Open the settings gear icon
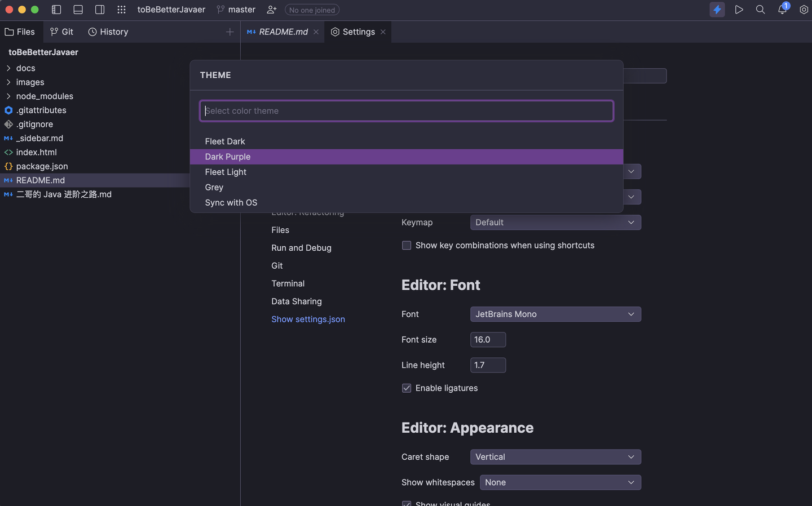The height and width of the screenshot is (506, 812). pos(804,10)
